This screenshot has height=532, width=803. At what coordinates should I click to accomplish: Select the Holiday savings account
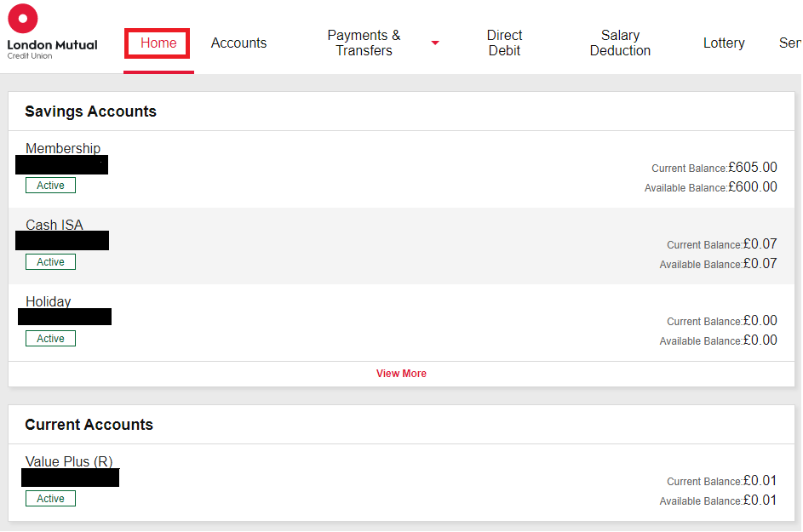[x=49, y=302]
